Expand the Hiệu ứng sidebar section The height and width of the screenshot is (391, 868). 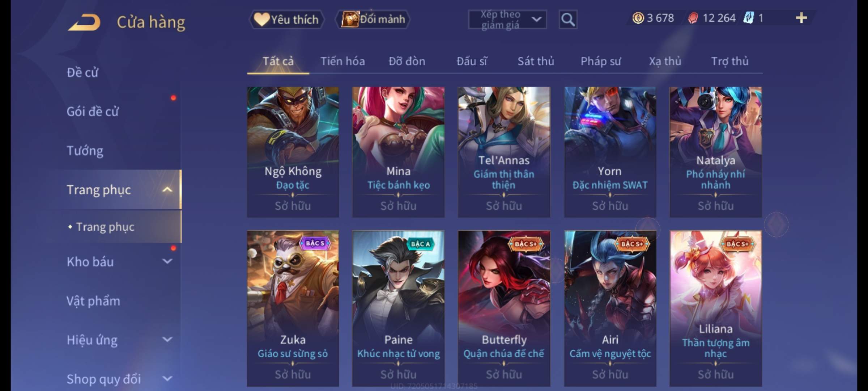pyautogui.click(x=167, y=340)
